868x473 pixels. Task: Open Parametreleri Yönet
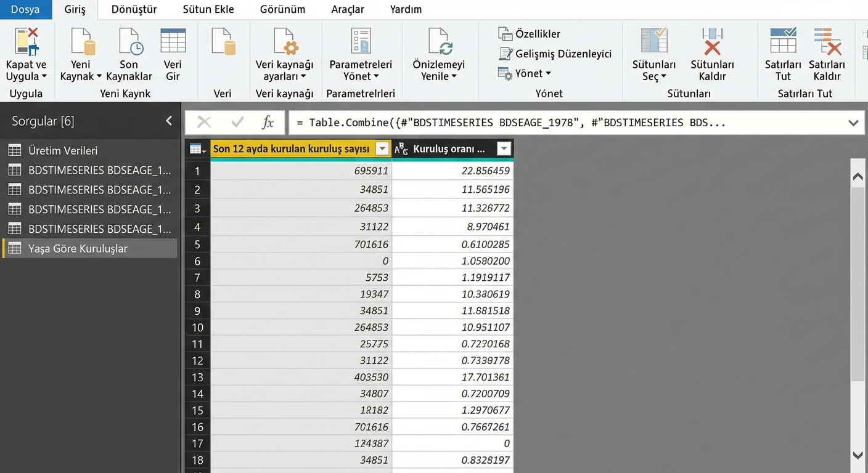pyautogui.click(x=361, y=60)
